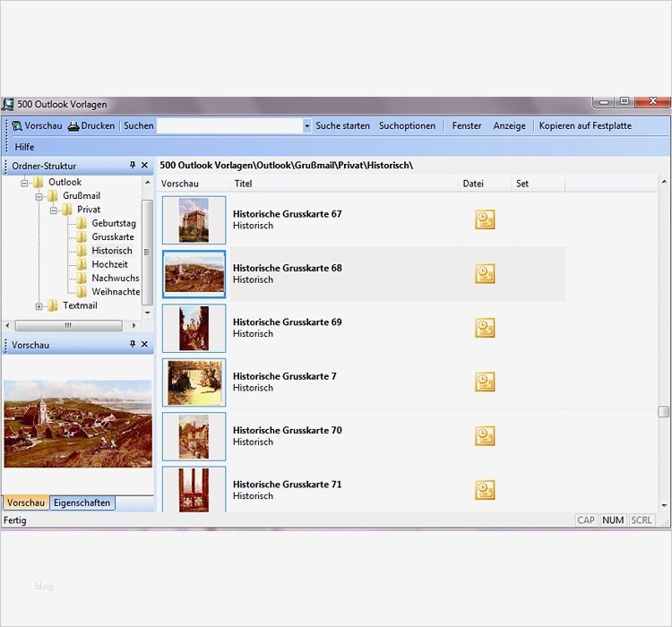The image size is (672, 627).
Task: Click folder tree scroll-right arrow
Action: point(134,325)
